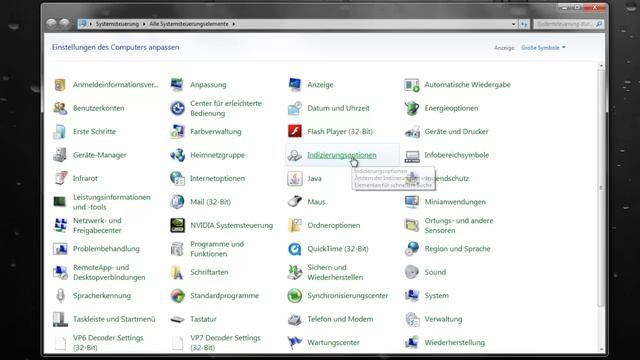The width and height of the screenshot is (640, 360).
Task: Open the Programme und Funktionen link
Action: [217, 249]
